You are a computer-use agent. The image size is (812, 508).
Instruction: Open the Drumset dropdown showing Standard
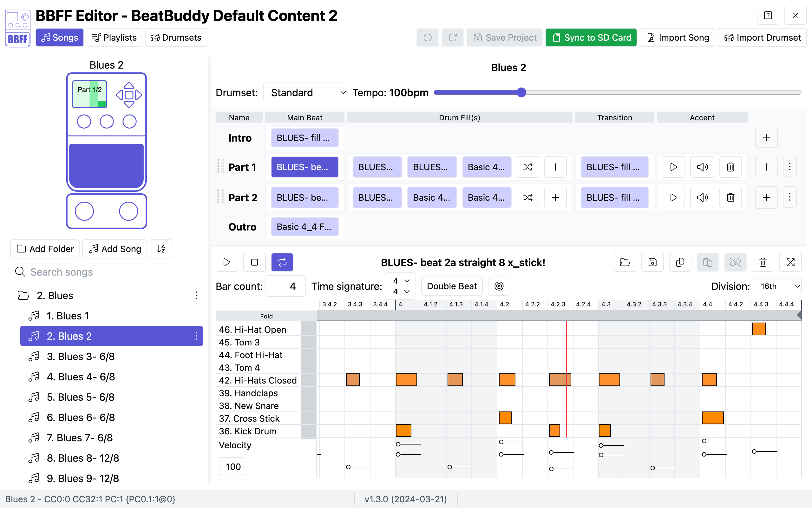(305, 92)
